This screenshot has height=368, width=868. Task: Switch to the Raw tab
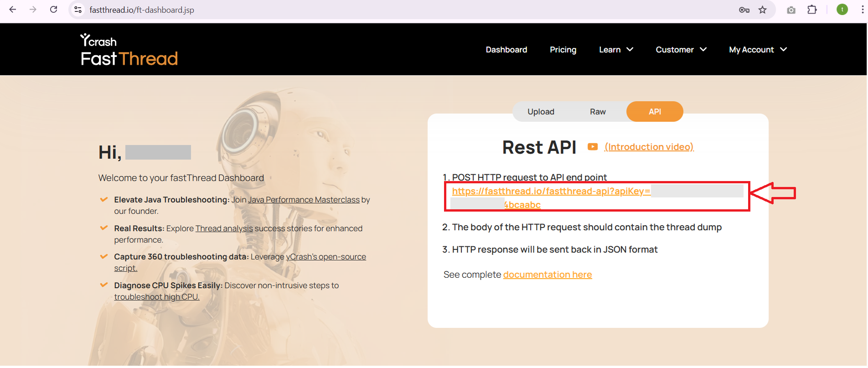pyautogui.click(x=598, y=112)
